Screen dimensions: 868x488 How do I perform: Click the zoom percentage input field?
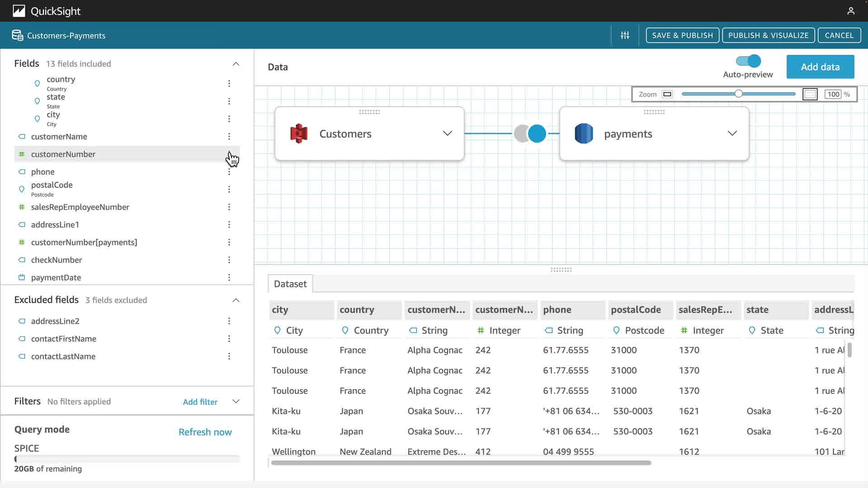[x=833, y=94]
